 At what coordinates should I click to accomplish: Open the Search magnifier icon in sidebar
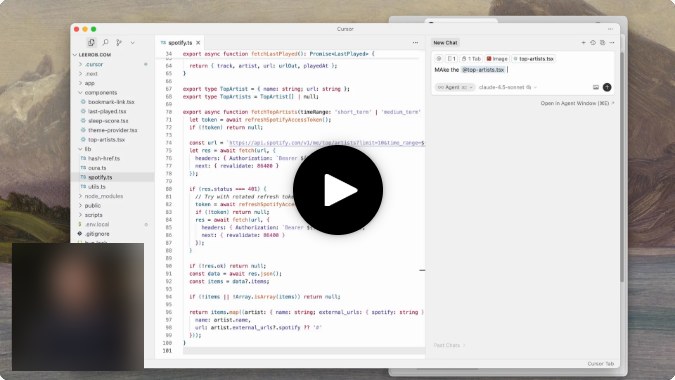click(x=105, y=43)
